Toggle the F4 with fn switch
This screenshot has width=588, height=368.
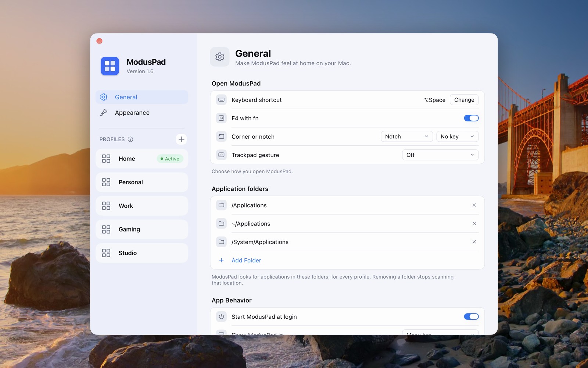471,118
